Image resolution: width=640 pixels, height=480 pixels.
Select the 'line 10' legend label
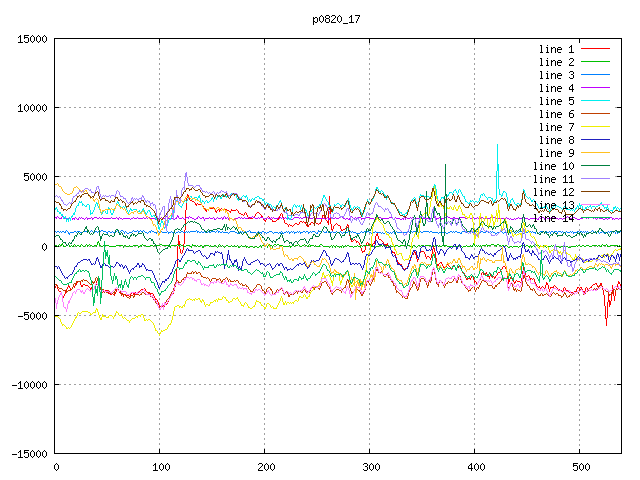(x=552, y=166)
